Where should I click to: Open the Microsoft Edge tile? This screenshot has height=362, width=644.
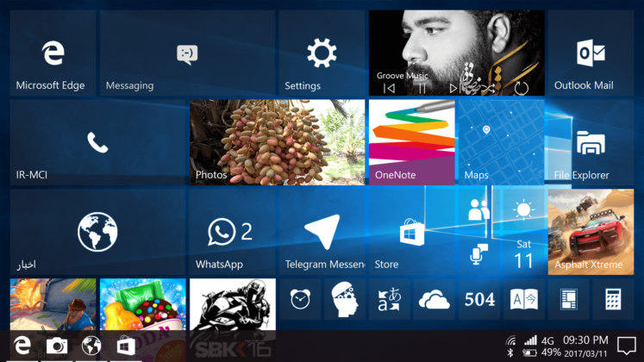53,53
